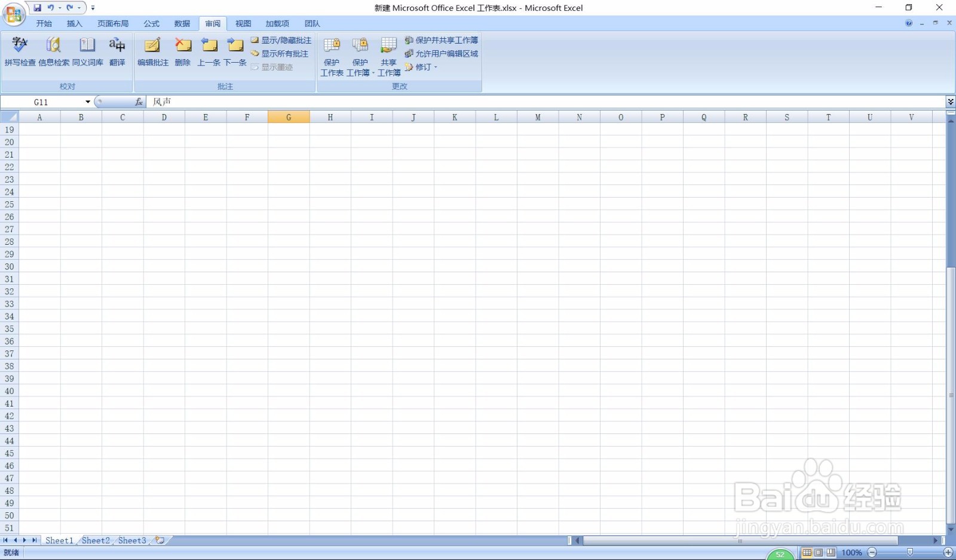Select row 30 header
This screenshot has height=560, width=956.
click(x=10, y=267)
